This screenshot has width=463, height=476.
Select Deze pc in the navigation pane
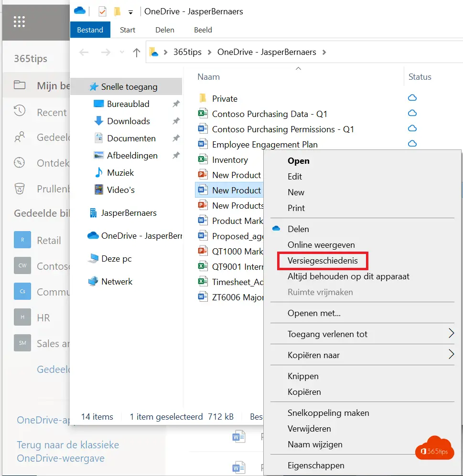click(117, 259)
